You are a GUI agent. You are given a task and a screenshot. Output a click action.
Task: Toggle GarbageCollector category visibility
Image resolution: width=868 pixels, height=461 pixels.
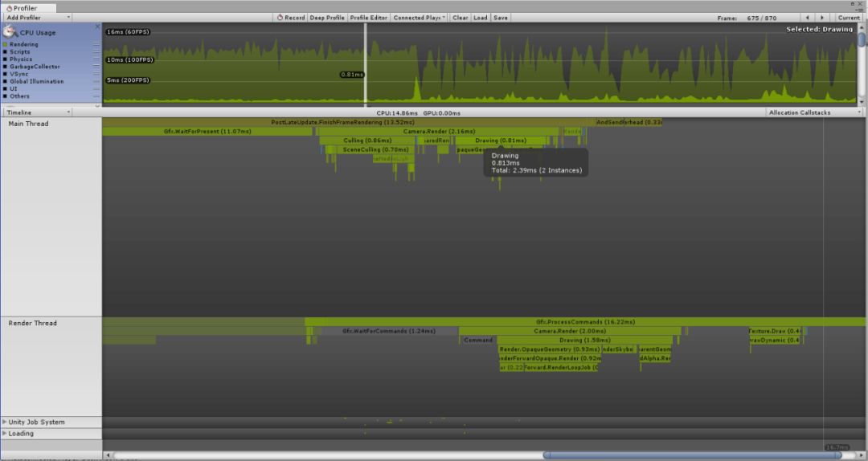click(5, 67)
